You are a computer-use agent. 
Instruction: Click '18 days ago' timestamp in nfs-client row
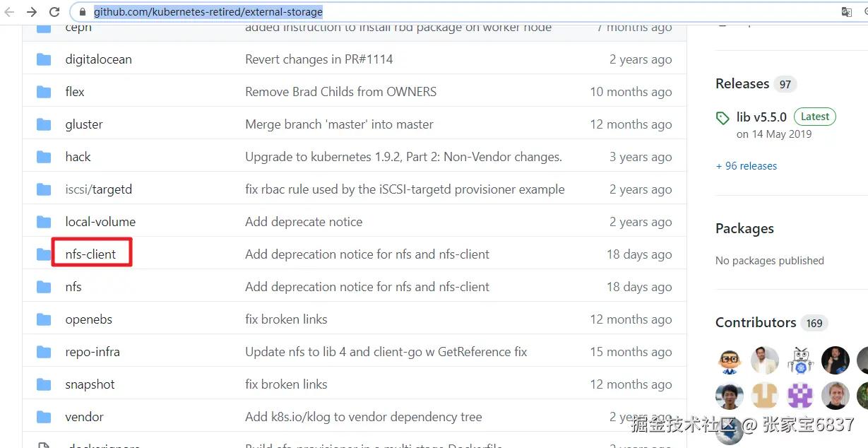639,254
